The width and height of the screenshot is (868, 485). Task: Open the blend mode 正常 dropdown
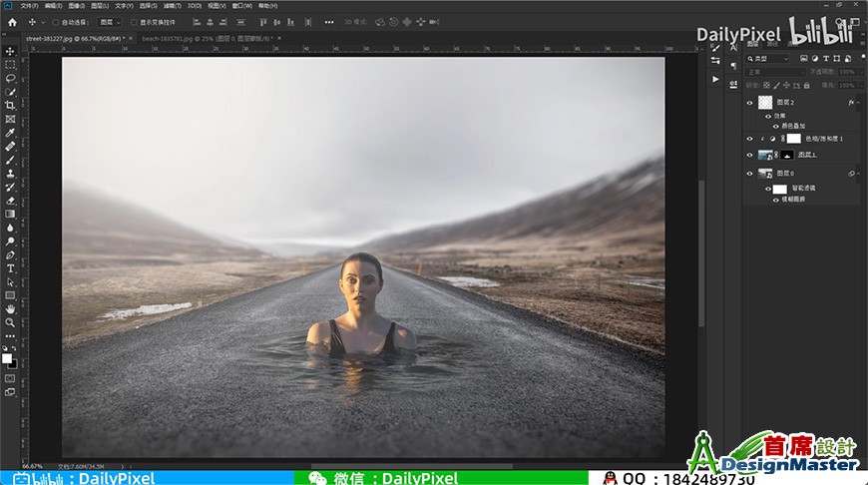pos(775,72)
